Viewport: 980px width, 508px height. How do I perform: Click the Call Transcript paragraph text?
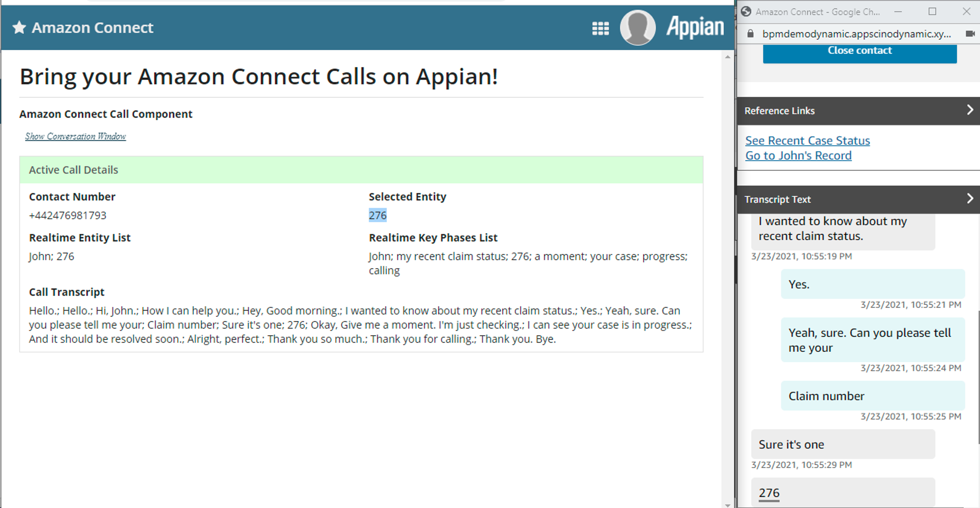360,325
